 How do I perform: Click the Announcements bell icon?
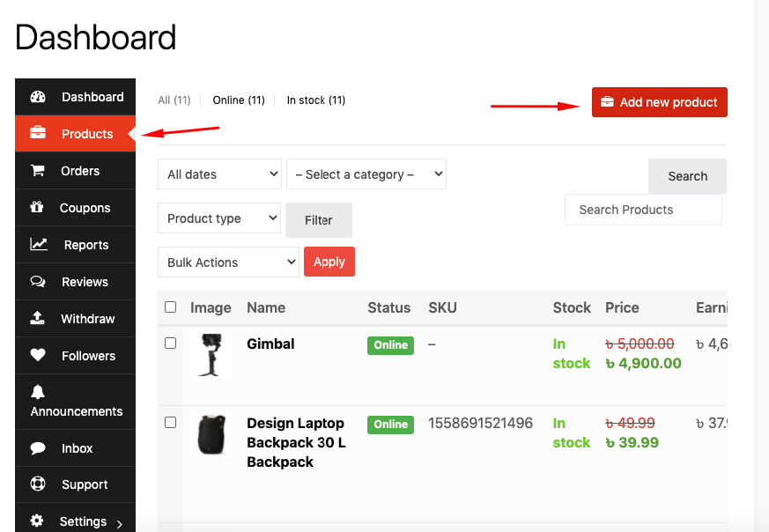[38, 392]
